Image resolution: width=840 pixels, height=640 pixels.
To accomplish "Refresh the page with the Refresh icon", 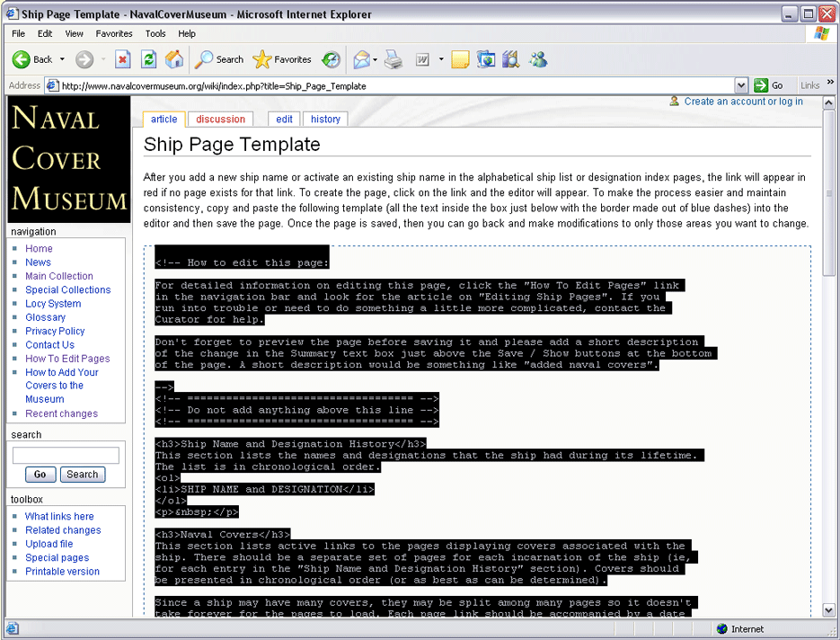I will (x=149, y=59).
